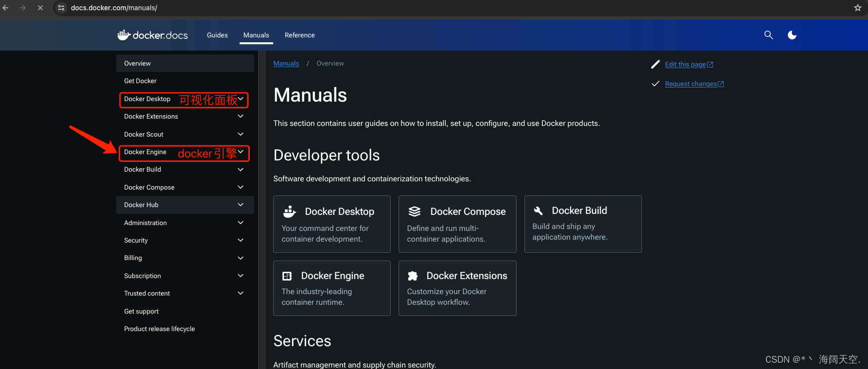
Task: Click the Docker Engine card icon
Action: coord(287,276)
